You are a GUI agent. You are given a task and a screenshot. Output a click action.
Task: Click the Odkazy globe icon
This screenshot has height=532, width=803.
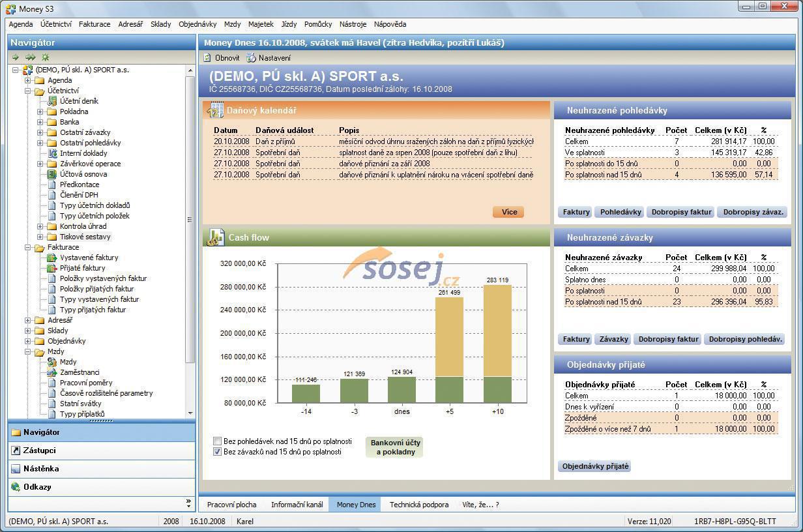click(16, 487)
